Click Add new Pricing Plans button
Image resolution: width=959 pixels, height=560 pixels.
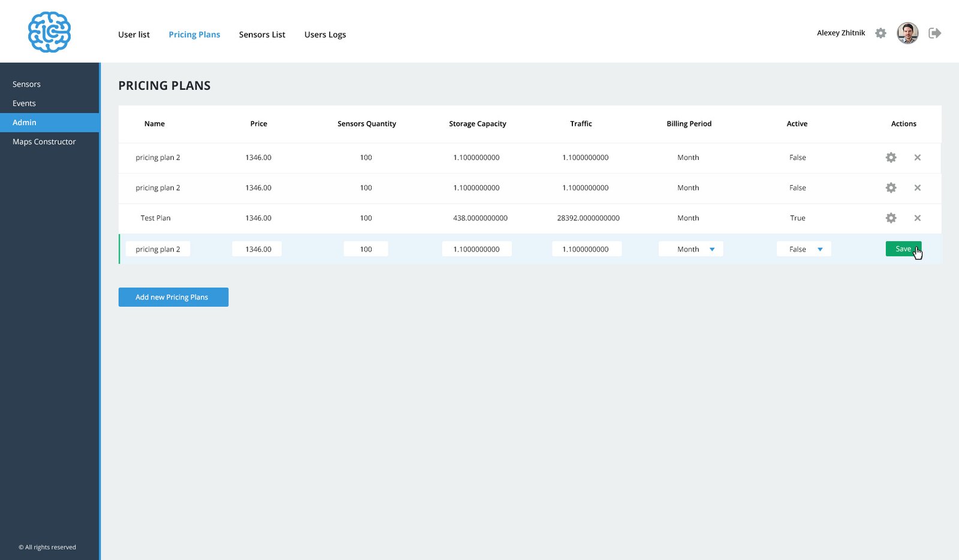click(x=173, y=297)
